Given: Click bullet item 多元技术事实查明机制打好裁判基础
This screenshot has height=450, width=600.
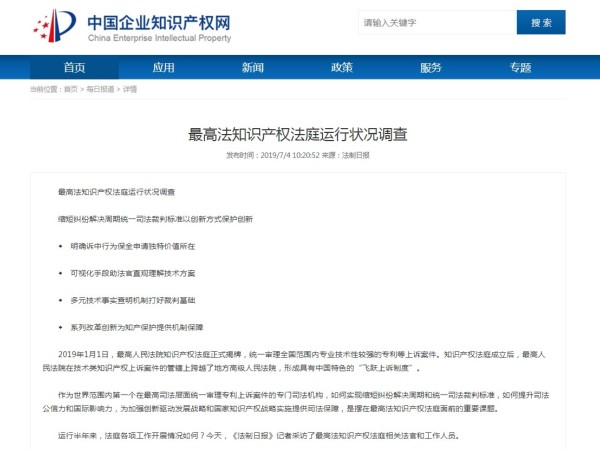Looking at the screenshot, I should tap(133, 299).
